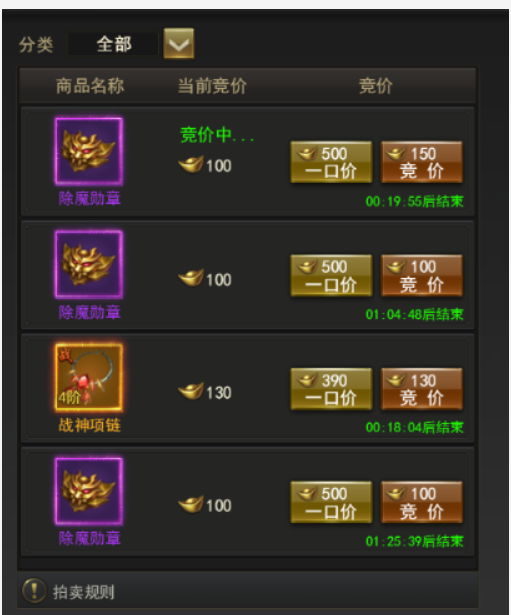Open the 全部 category combo box
The height and width of the screenshot is (615, 511).
[x=113, y=44]
